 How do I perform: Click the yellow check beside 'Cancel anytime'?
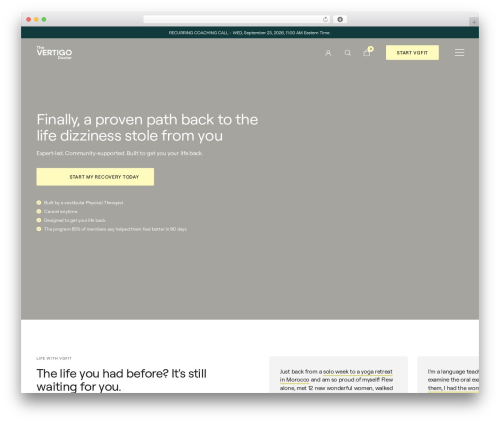coord(39,211)
